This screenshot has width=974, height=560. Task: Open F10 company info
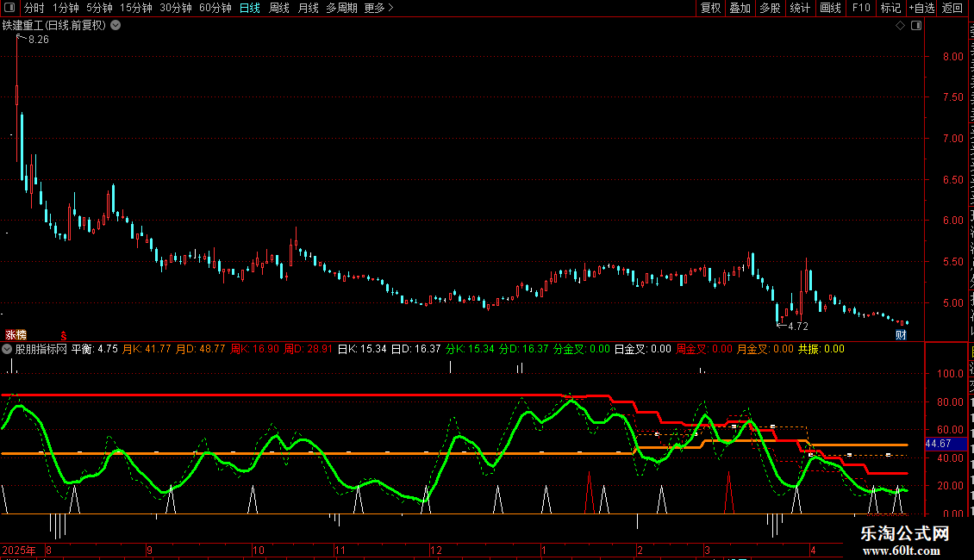point(861,8)
